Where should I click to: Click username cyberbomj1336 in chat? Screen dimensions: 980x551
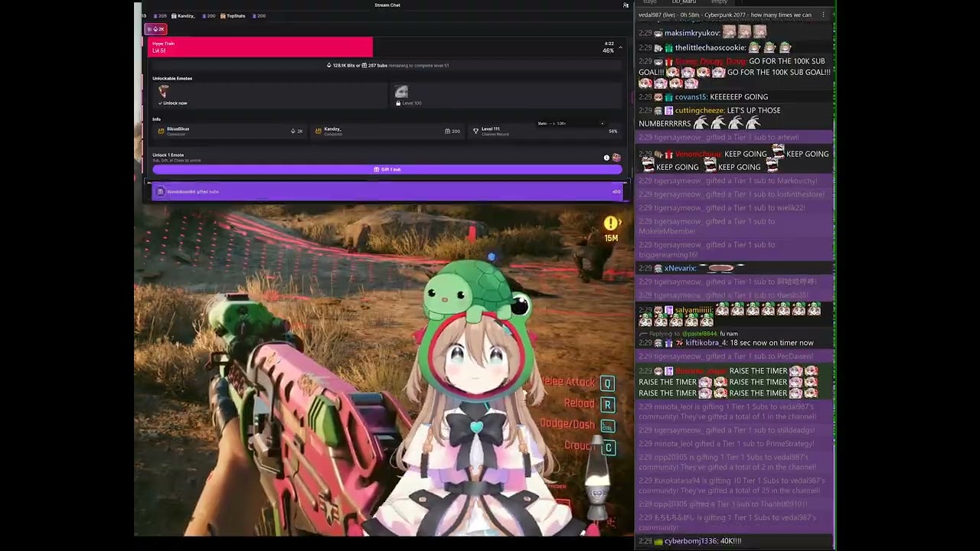691,541
